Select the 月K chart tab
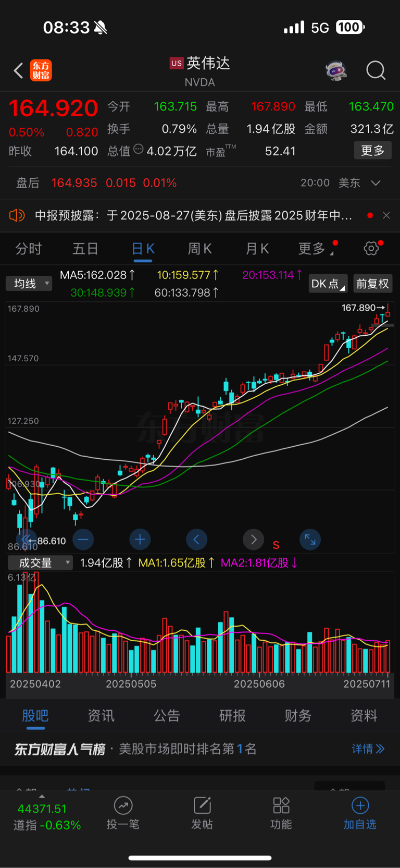Image resolution: width=400 pixels, height=868 pixels. 257,249
